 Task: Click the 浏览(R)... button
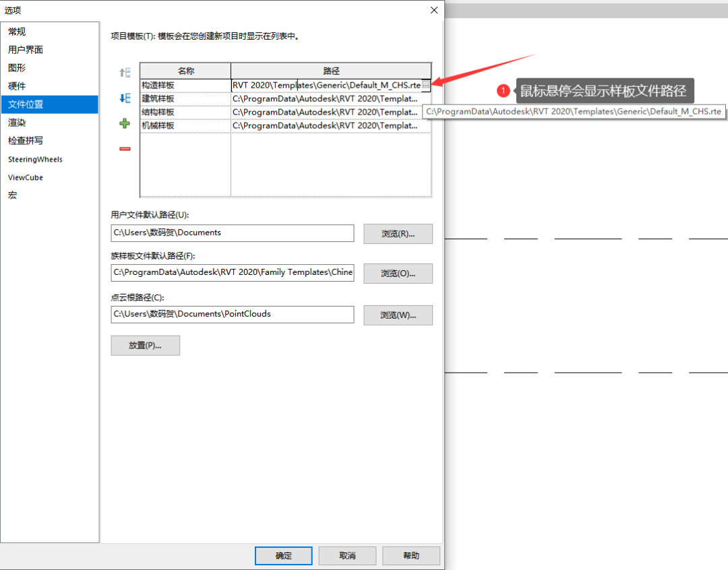398,234
